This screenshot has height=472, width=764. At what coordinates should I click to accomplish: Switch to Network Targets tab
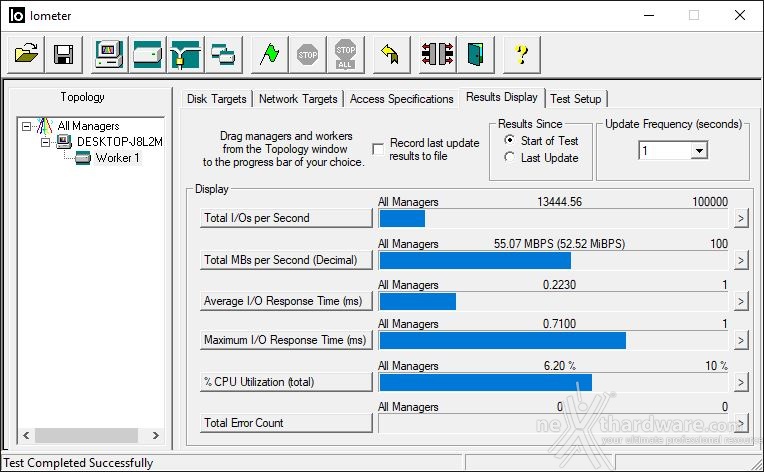[298, 99]
